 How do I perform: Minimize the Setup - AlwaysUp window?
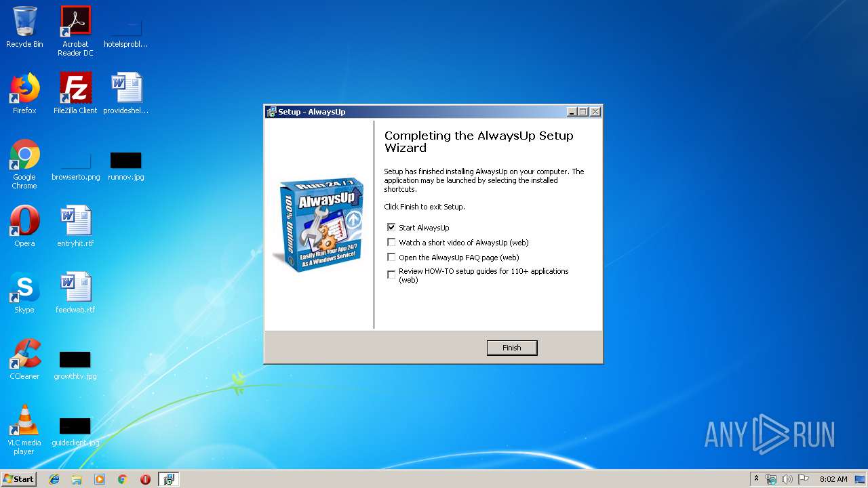(572, 112)
